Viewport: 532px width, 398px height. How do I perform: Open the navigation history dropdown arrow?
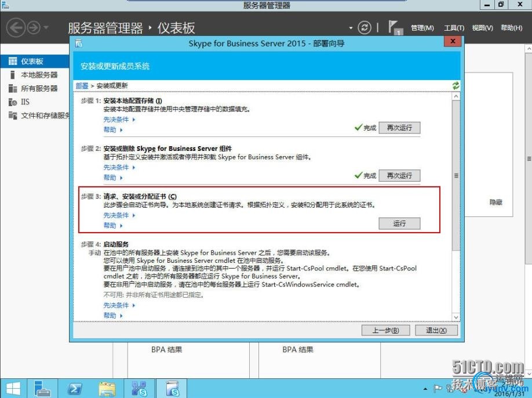click(46, 27)
